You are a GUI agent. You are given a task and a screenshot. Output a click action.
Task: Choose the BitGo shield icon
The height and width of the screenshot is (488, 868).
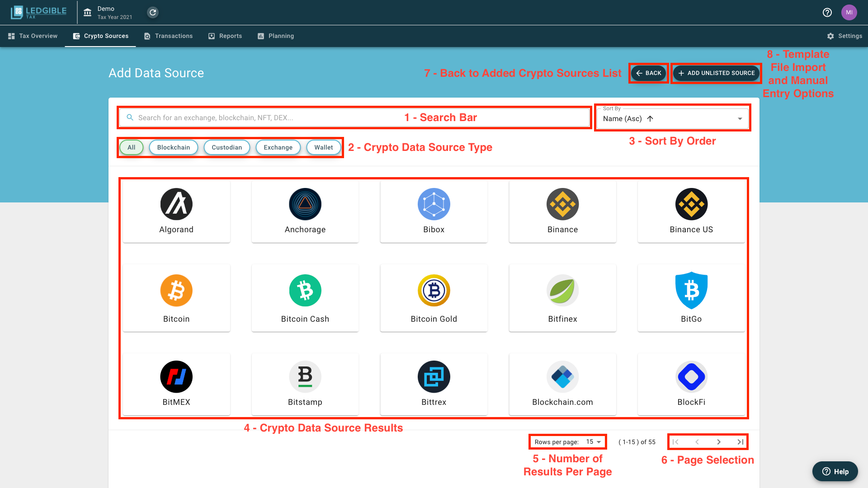click(692, 291)
